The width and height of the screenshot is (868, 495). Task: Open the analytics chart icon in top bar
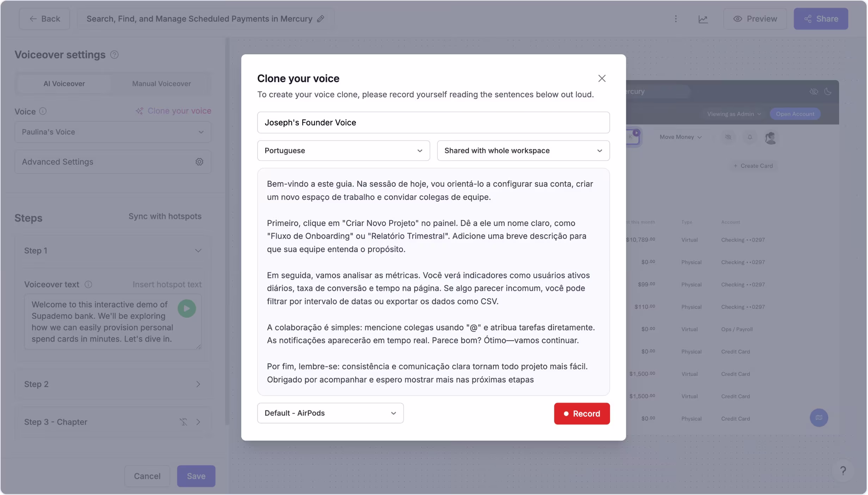point(703,19)
